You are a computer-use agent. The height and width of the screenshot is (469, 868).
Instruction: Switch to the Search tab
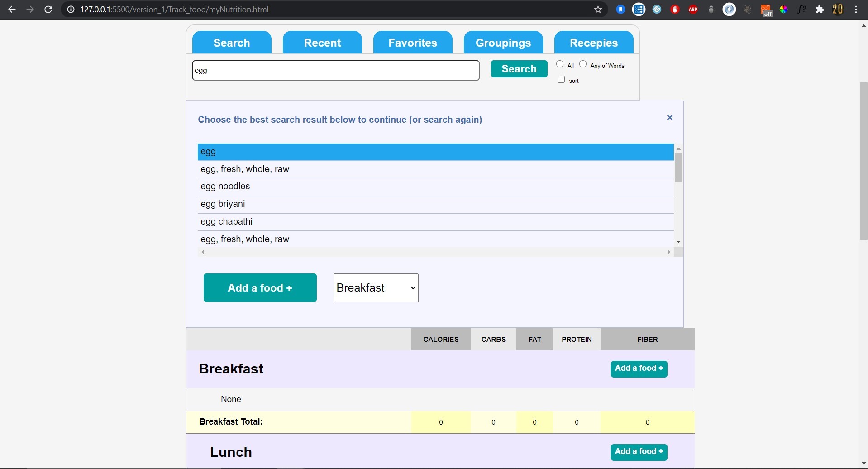[232, 43]
